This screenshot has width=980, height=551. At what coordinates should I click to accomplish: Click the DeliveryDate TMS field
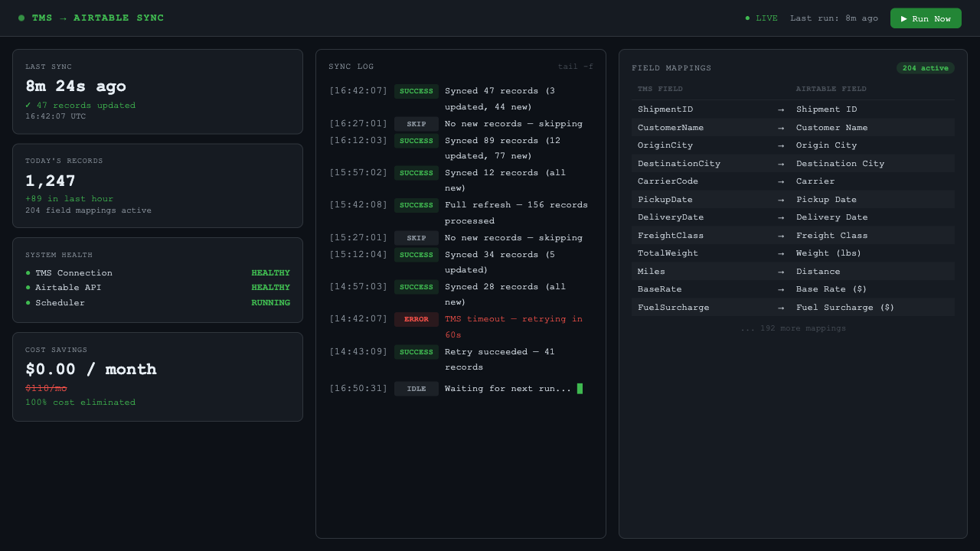671,217
